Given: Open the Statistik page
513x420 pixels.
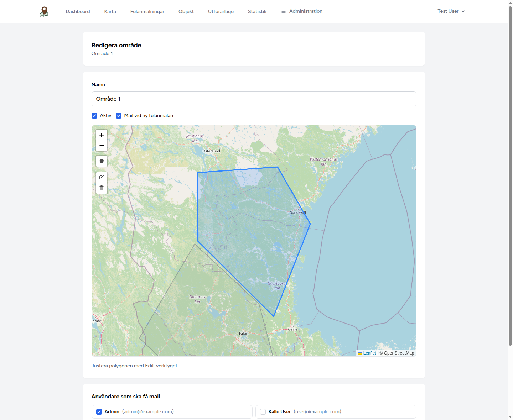Looking at the screenshot, I should click(x=257, y=11).
